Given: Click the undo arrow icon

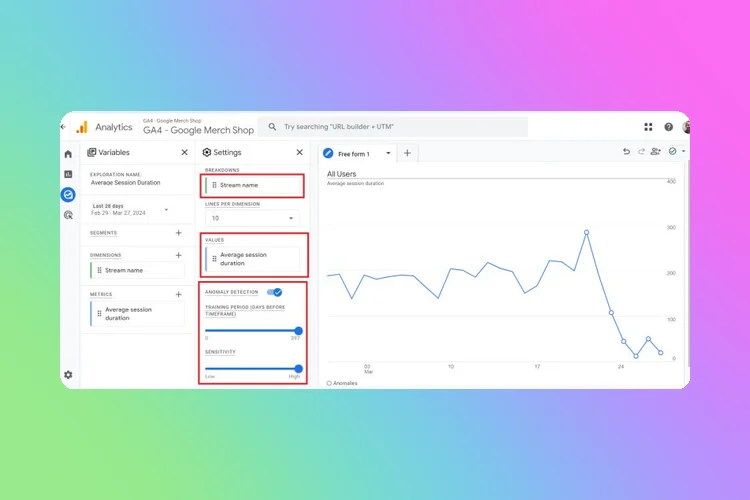Looking at the screenshot, I should click(x=626, y=151).
